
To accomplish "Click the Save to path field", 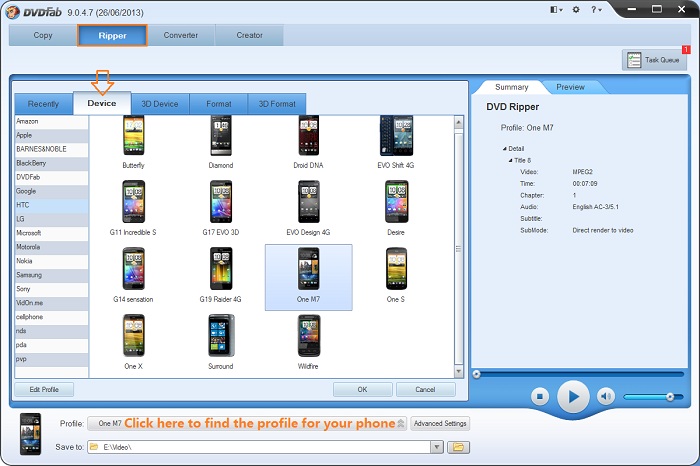I will point(259,447).
